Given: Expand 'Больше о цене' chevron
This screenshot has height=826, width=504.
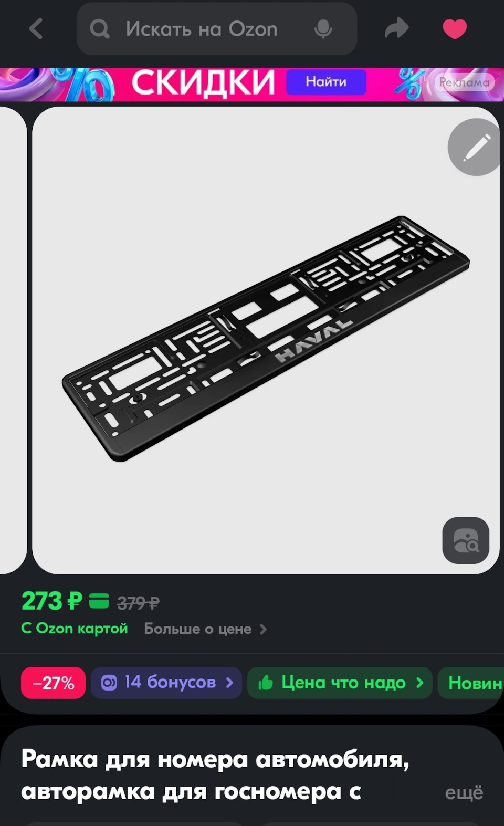Looking at the screenshot, I should coord(264,629).
